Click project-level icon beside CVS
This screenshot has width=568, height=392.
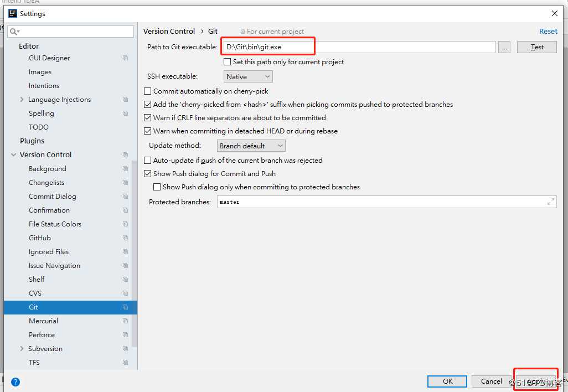[125, 293]
